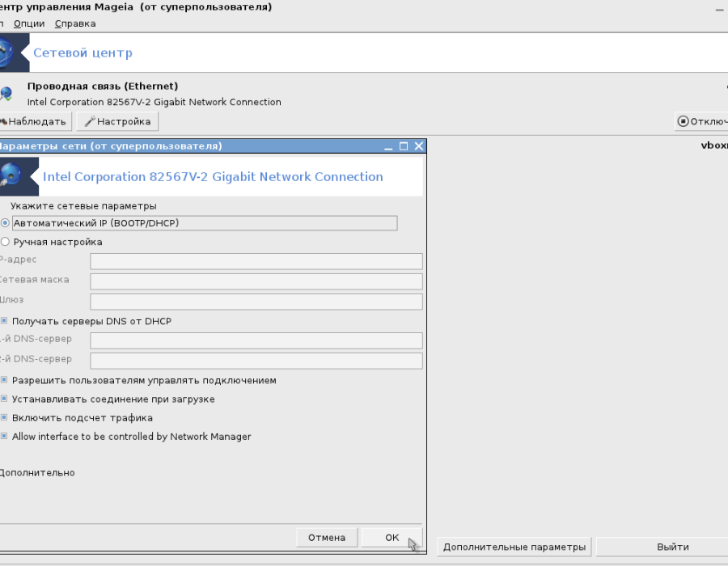The height and width of the screenshot is (566, 728).
Task: Click the Intel Corporation title in dialog header
Action: (x=213, y=177)
